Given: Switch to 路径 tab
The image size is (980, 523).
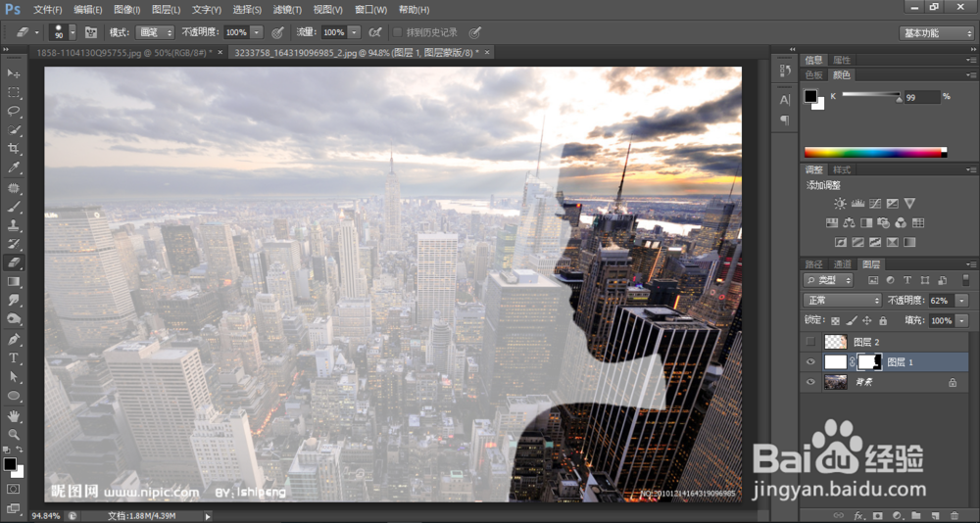Looking at the screenshot, I should point(814,264).
